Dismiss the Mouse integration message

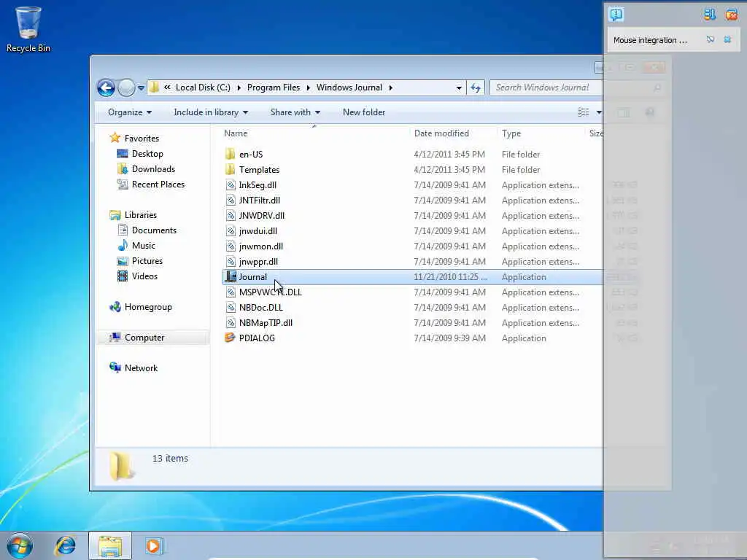click(x=727, y=39)
